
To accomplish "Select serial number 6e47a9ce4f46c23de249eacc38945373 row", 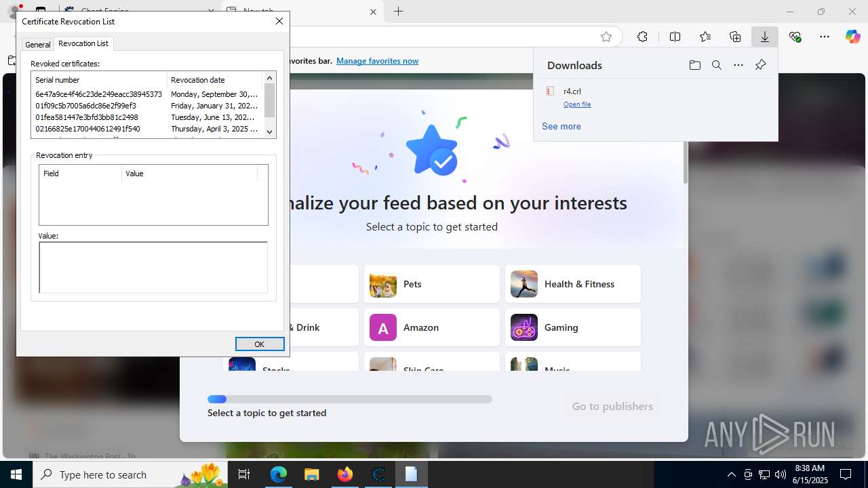I will point(146,94).
